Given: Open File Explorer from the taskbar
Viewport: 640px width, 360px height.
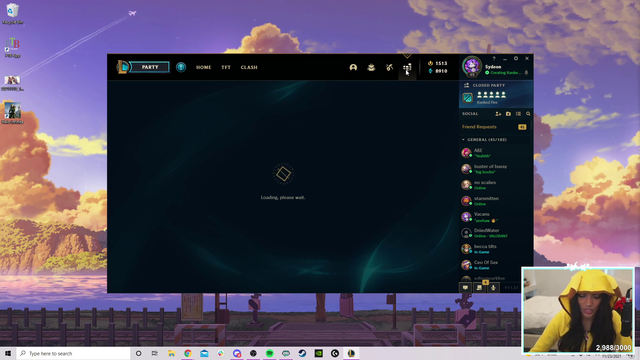Looking at the screenshot, I should pyautogui.click(x=171, y=353).
